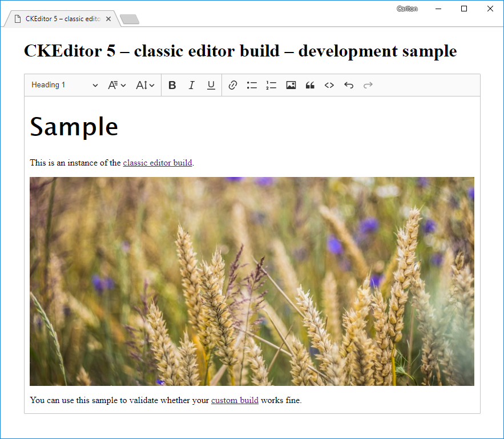Toggle underline formatting
The width and height of the screenshot is (504, 439).
211,84
